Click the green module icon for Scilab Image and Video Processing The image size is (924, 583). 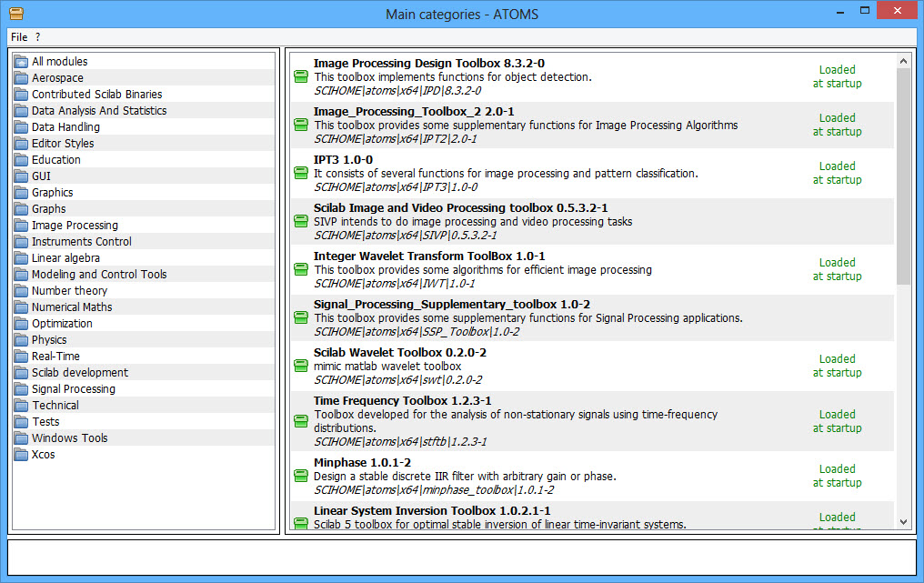coord(301,221)
